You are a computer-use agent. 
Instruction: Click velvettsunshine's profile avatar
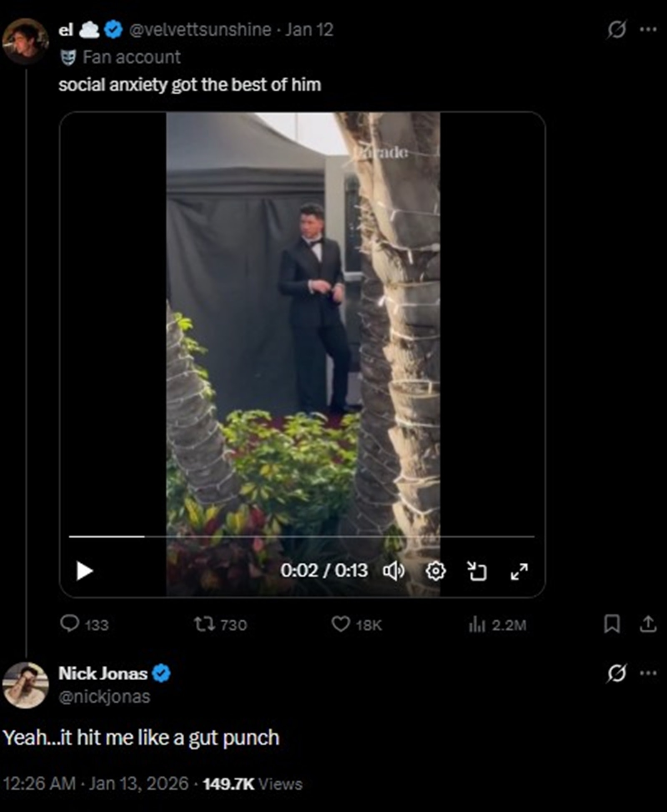(25, 41)
